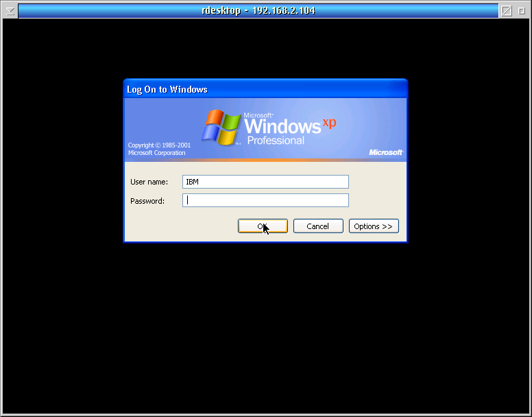The image size is (532, 417).
Task: Click the OK button to log on
Action: tap(263, 226)
